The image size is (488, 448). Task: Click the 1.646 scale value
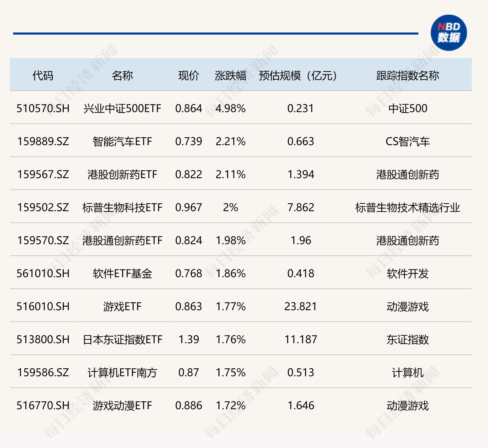[301, 406]
